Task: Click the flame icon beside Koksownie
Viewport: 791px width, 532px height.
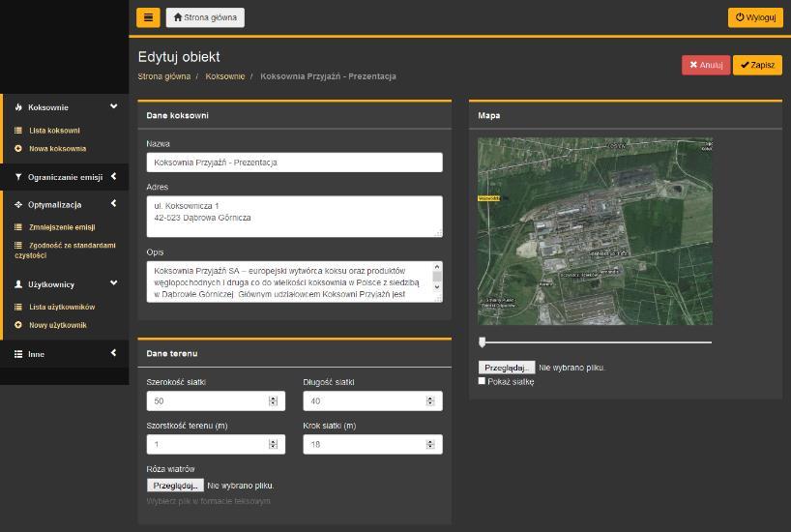Action: pos(18,107)
